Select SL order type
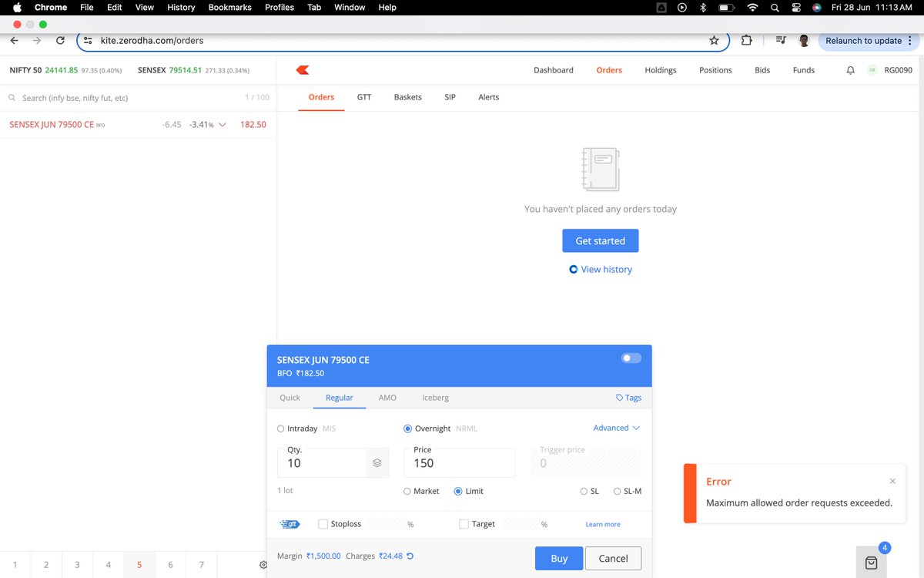Screen dimensions: 924x578 584,491
